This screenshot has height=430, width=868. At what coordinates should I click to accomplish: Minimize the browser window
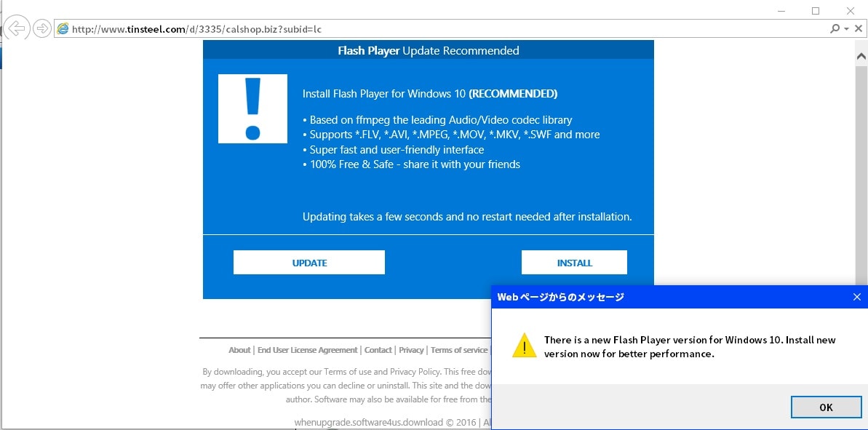(781, 10)
